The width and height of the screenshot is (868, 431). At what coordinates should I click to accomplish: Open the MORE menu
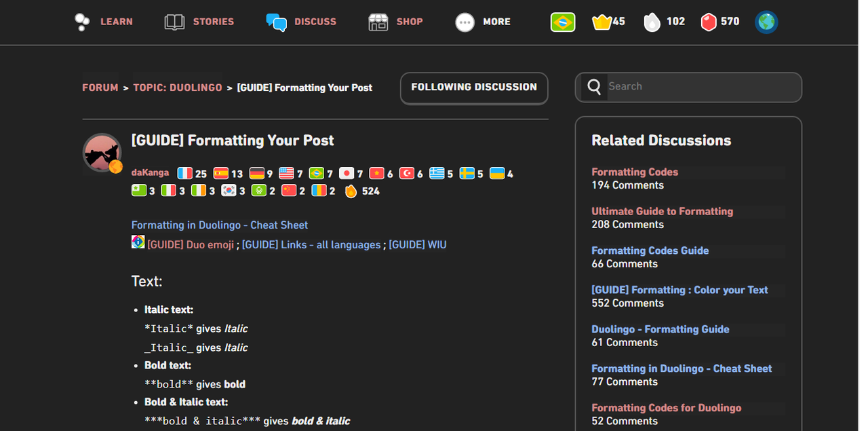497,22
